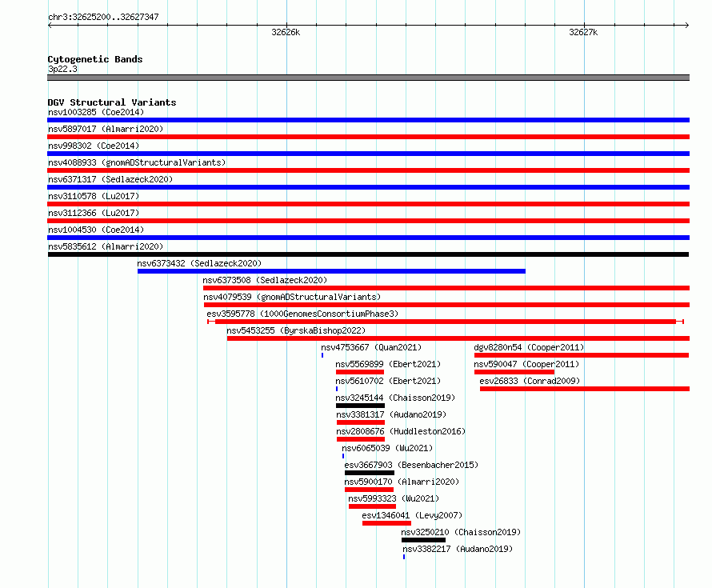
Task: Select nsv3382217 (Audano2019) label
Action: (458, 549)
